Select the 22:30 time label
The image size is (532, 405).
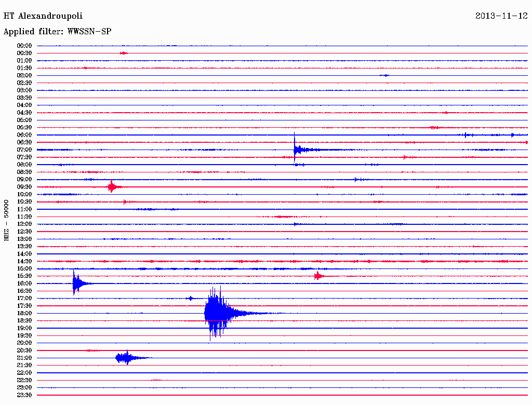(x=24, y=380)
